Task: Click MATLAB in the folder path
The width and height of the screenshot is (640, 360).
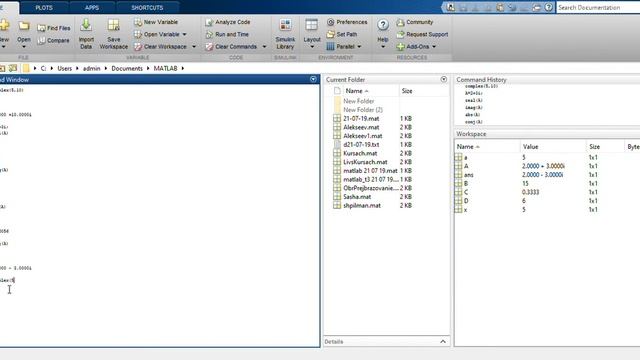Action: pyautogui.click(x=165, y=68)
